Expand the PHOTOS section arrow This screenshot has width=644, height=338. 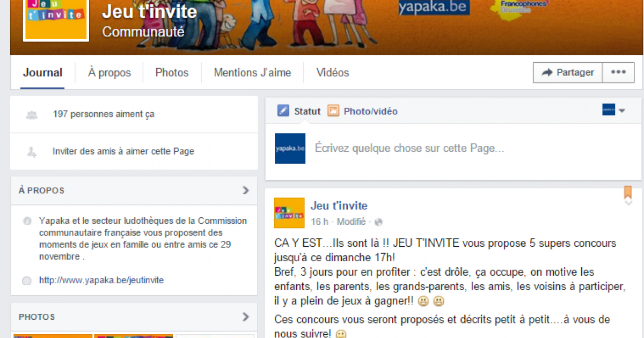246,317
